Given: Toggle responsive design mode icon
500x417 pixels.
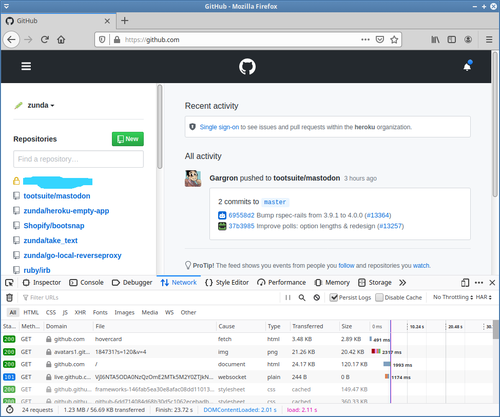Looking at the screenshot, I should 465,283.
